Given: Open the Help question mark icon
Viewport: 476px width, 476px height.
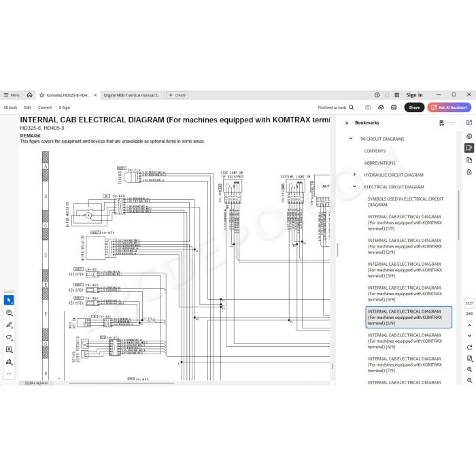Looking at the screenshot, I should pos(377,95).
